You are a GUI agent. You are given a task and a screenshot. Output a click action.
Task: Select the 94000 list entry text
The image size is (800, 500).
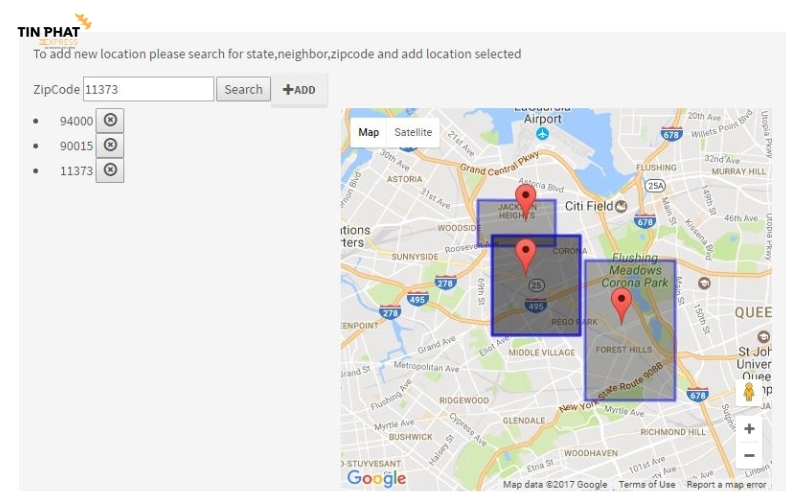(77, 121)
